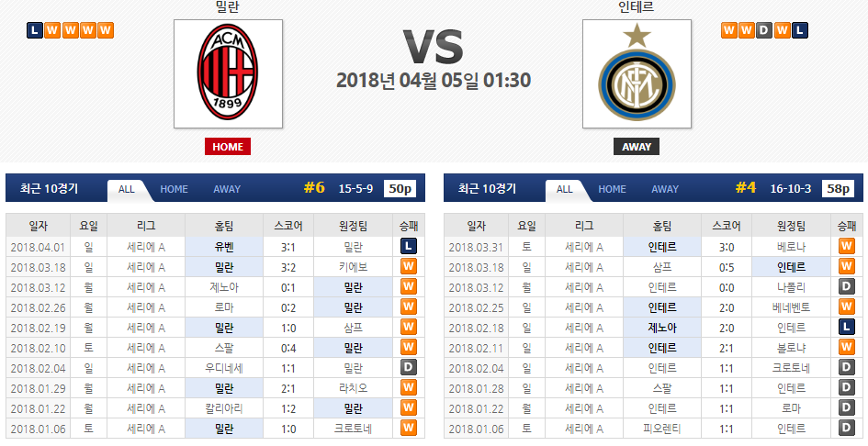
Task: Select ALL tab in Inter recent matches panel
Action: (x=565, y=189)
